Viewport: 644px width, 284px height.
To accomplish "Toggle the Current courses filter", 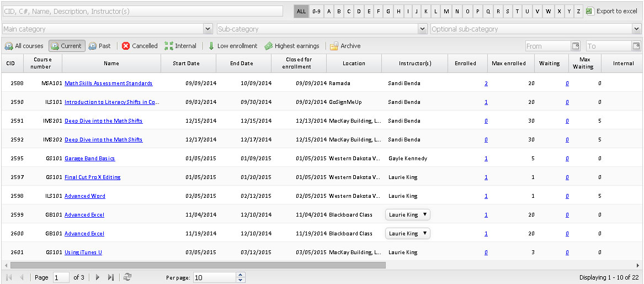I will pos(67,46).
